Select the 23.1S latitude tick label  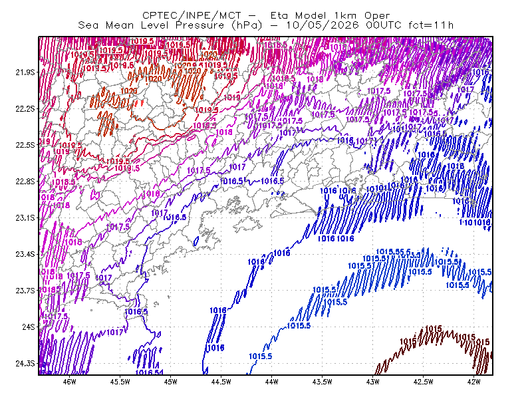coord(25,217)
